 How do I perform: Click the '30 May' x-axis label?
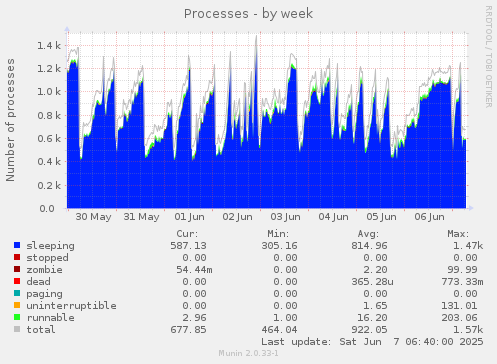(93, 217)
